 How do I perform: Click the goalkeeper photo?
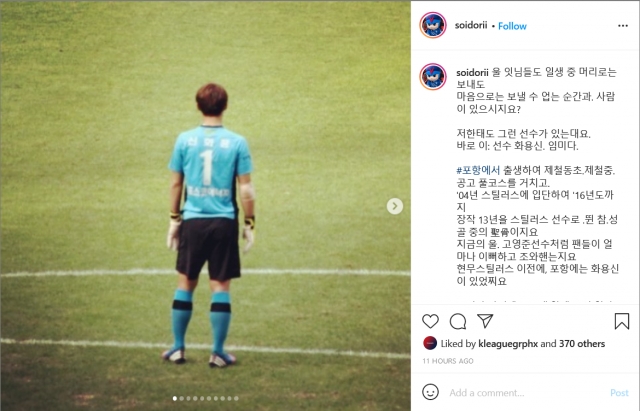point(206,206)
